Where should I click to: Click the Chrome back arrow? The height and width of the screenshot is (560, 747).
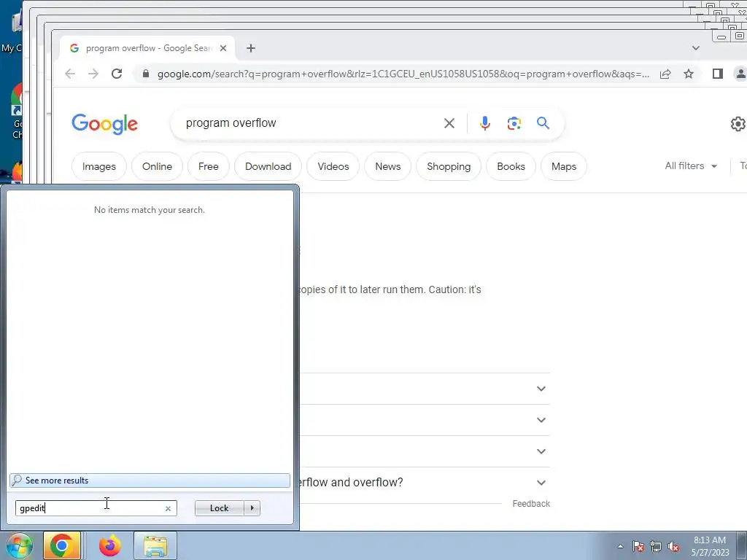tap(70, 74)
